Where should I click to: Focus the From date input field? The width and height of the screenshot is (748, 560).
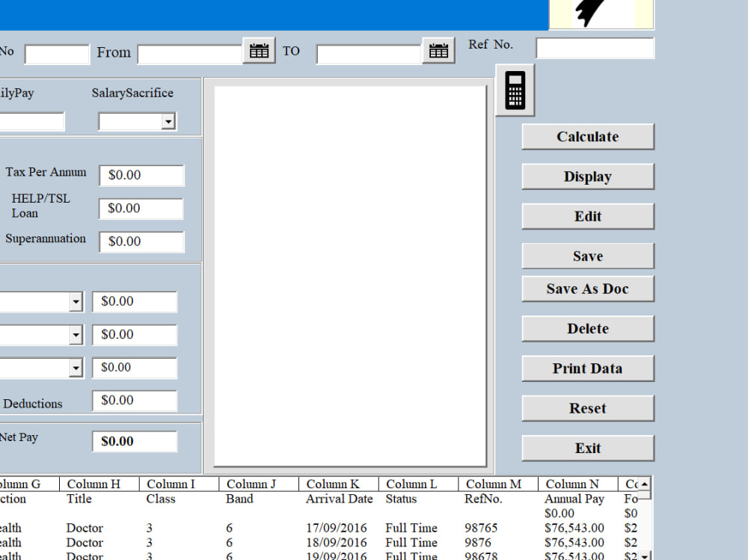pyautogui.click(x=190, y=54)
